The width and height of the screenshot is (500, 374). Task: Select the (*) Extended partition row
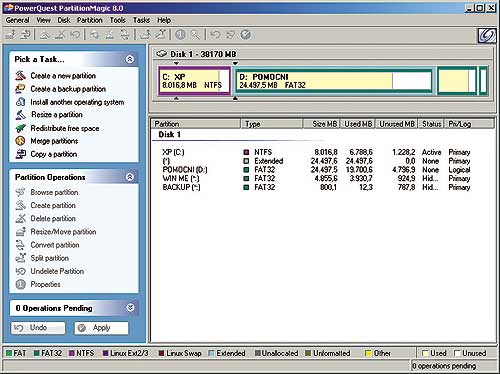pos(316,161)
